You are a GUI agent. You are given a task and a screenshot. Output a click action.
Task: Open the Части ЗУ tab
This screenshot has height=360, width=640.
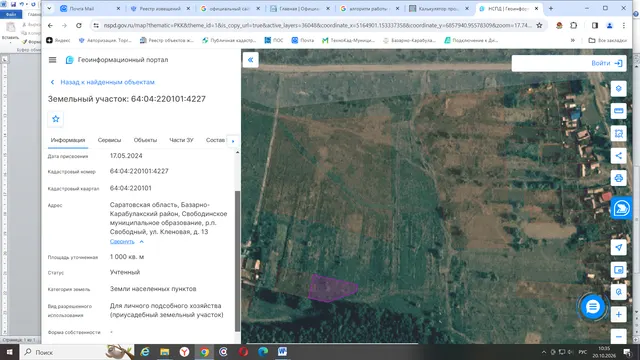[181, 140]
